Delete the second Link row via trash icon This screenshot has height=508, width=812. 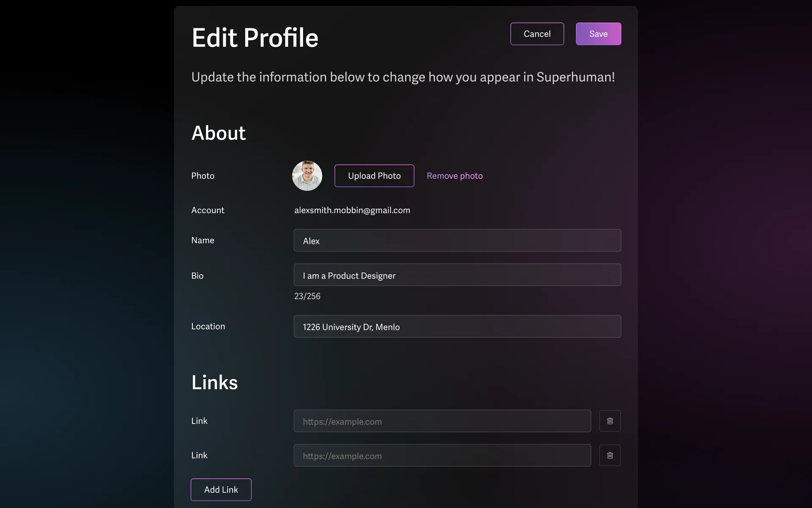(x=609, y=456)
